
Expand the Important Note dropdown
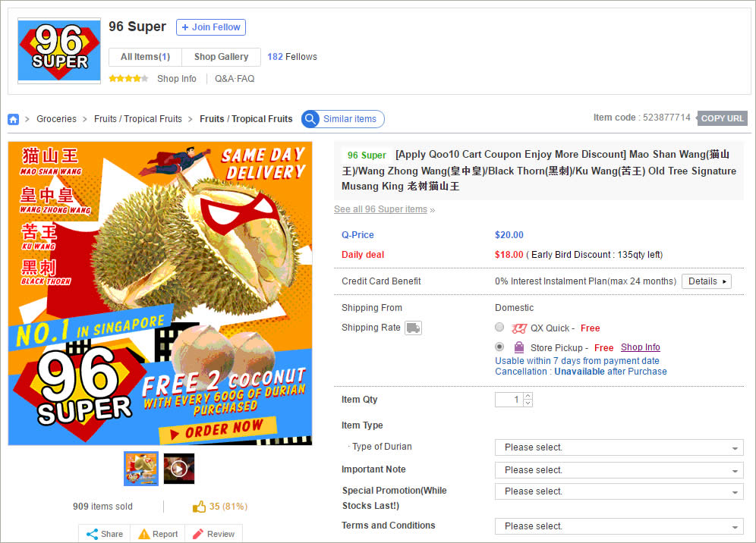pyautogui.click(x=619, y=470)
